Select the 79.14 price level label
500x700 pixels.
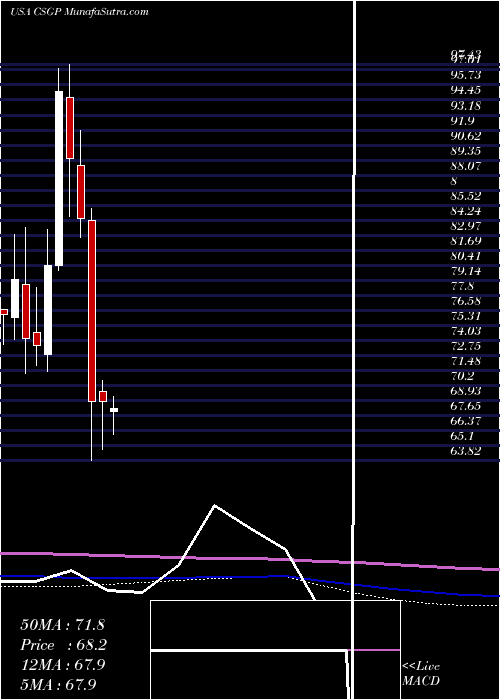[x=466, y=271]
